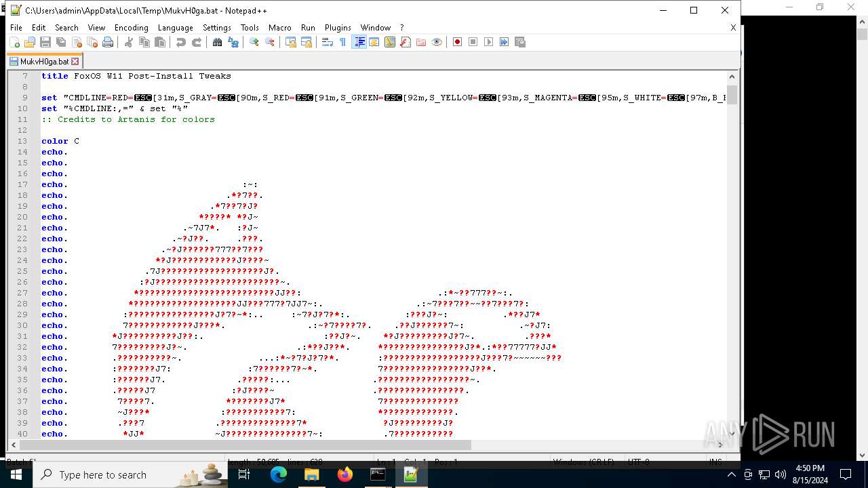Click the Zoom Out toolbar icon
868x488 pixels.
(270, 42)
